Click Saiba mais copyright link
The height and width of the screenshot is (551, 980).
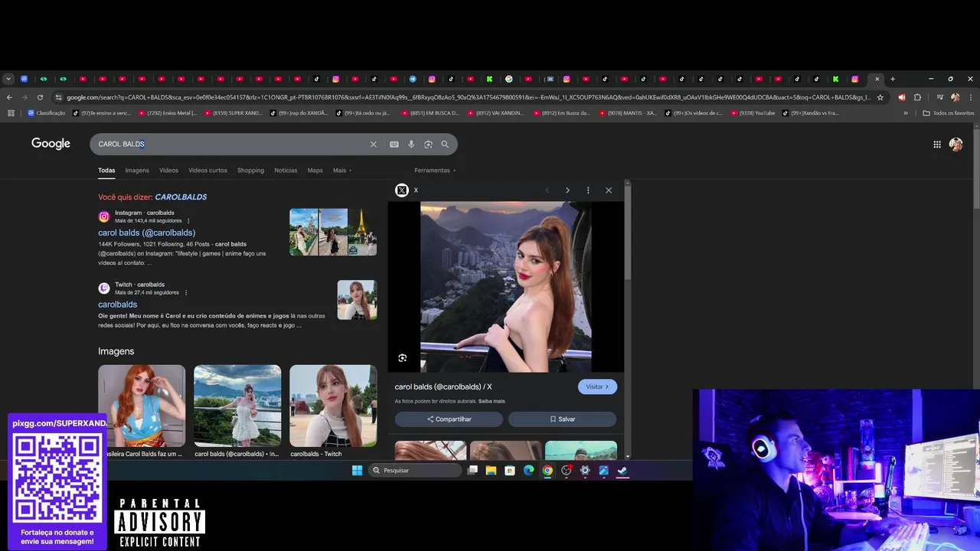click(x=492, y=401)
